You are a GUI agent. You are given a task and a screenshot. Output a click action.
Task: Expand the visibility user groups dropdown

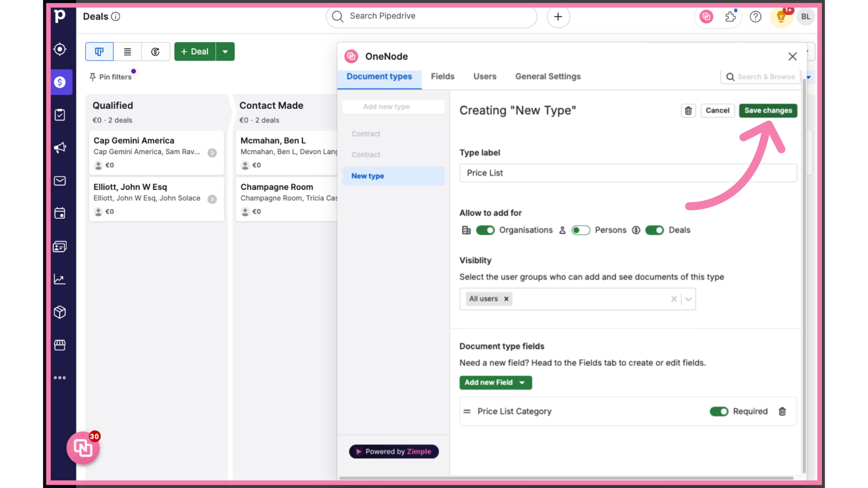pos(689,299)
